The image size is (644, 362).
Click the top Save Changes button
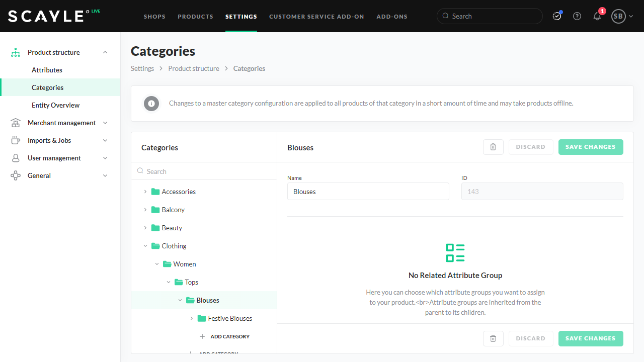coord(590,147)
